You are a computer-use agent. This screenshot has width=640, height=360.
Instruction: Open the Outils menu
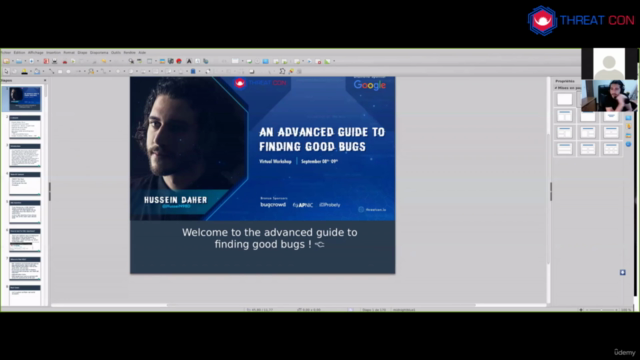coord(116,53)
